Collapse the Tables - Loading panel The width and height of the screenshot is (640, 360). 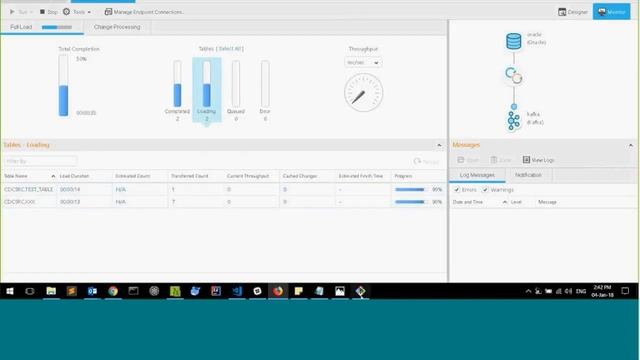(x=439, y=145)
